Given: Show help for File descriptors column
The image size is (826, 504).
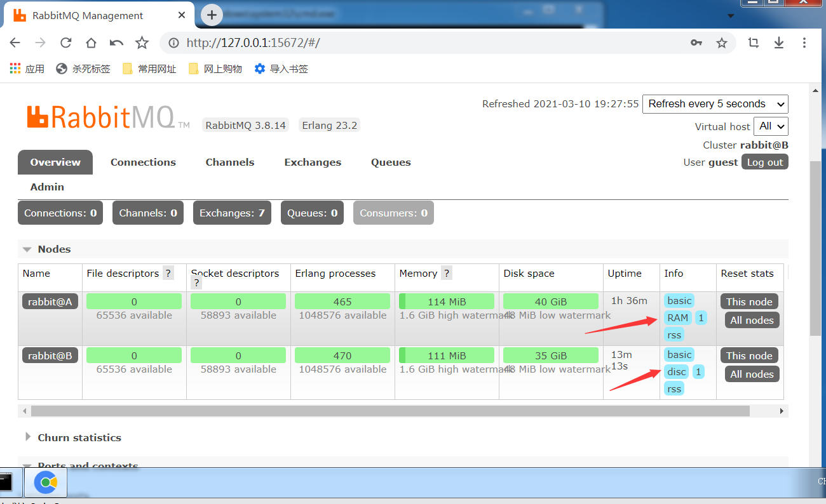Looking at the screenshot, I should click(x=168, y=273).
